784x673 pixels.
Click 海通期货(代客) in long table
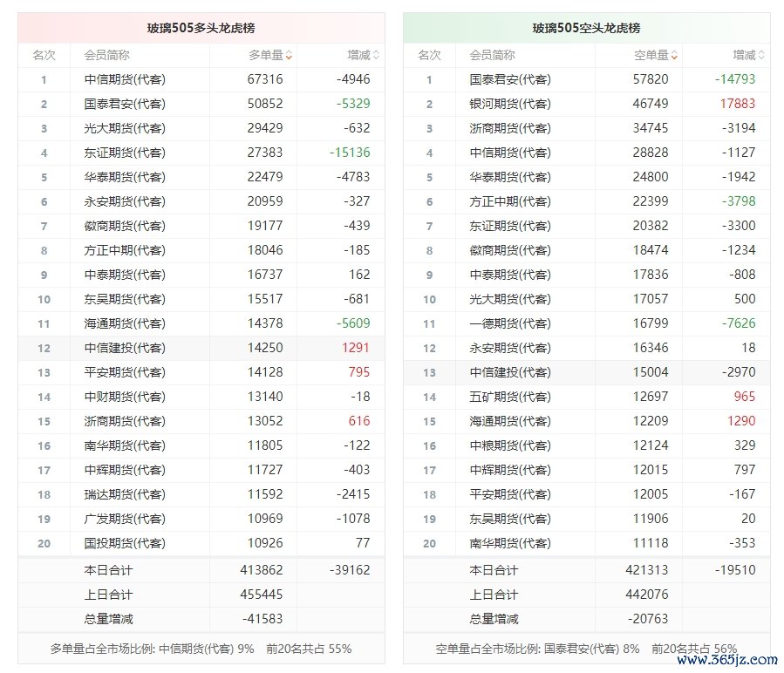(x=125, y=324)
